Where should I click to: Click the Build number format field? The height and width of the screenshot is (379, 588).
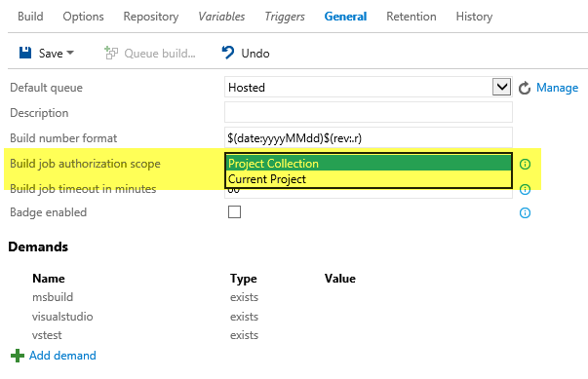(369, 137)
